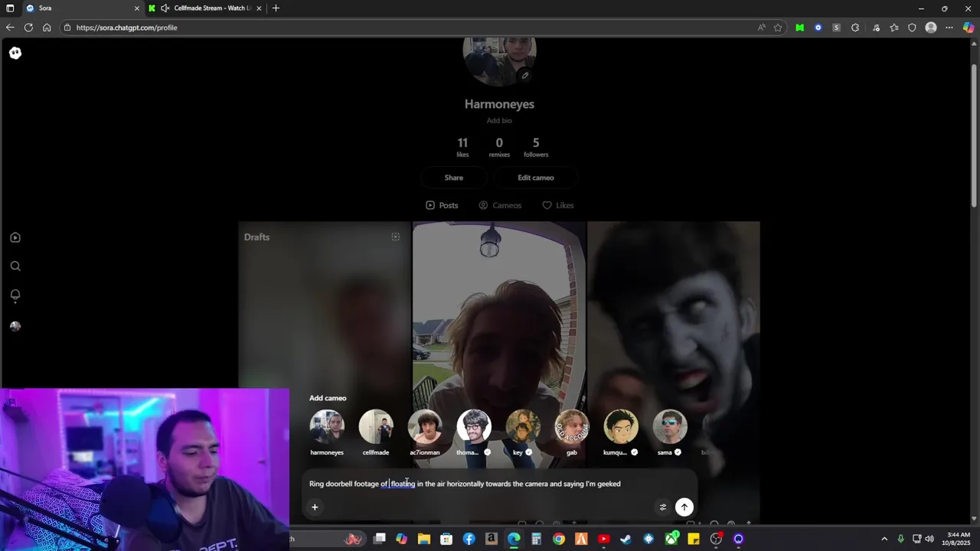Click the Read aloud icon in the address bar

pos(761,28)
